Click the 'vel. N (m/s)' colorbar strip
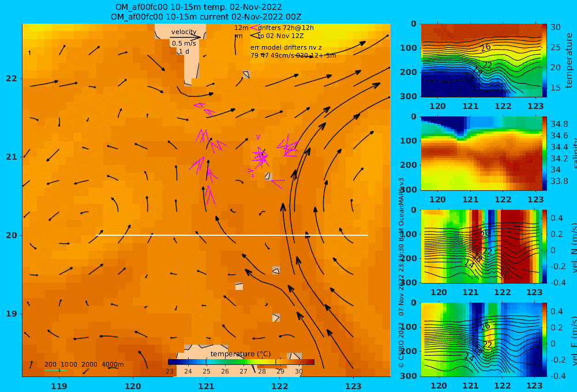This screenshot has width=577, height=392. [545, 246]
